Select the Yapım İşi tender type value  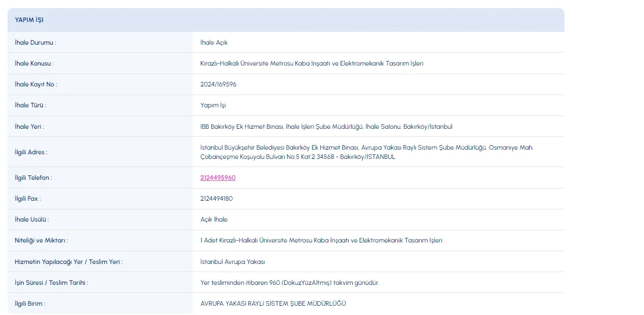(213, 105)
